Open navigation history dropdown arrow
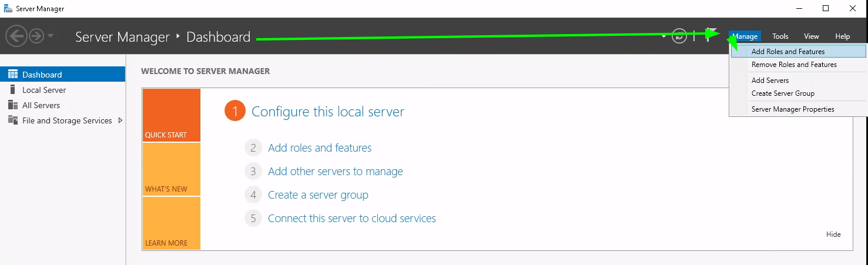This screenshot has height=265, width=868. click(51, 36)
